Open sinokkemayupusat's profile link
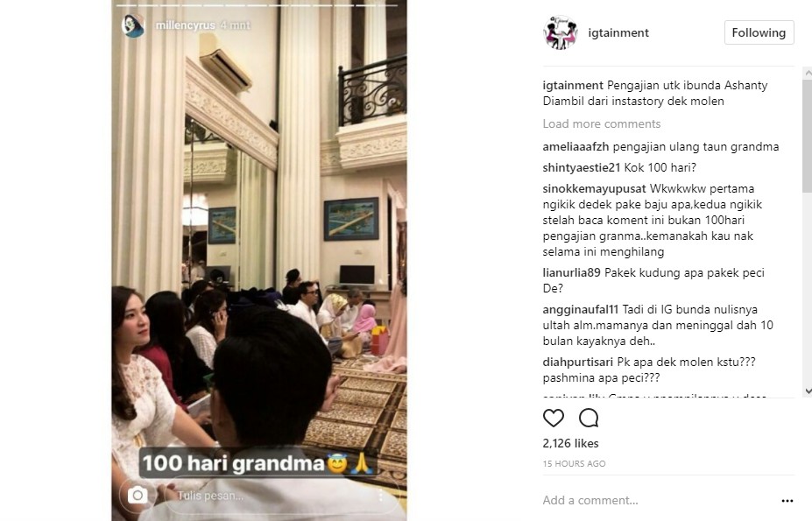The image size is (812, 521). click(594, 189)
